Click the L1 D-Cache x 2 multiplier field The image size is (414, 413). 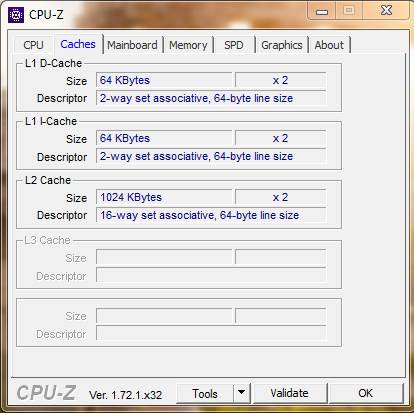tap(280, 80)
